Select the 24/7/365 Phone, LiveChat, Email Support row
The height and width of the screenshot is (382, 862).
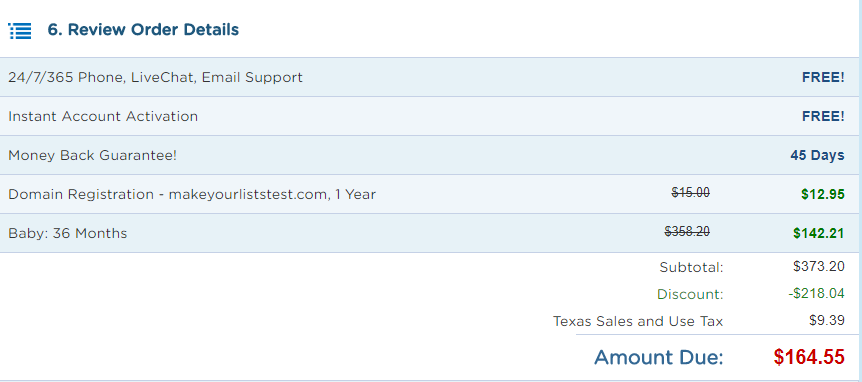coord(429,77)
